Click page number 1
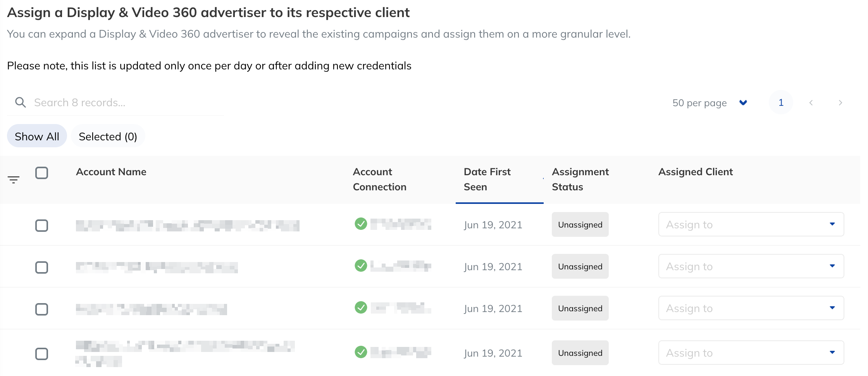 [781, 102]
